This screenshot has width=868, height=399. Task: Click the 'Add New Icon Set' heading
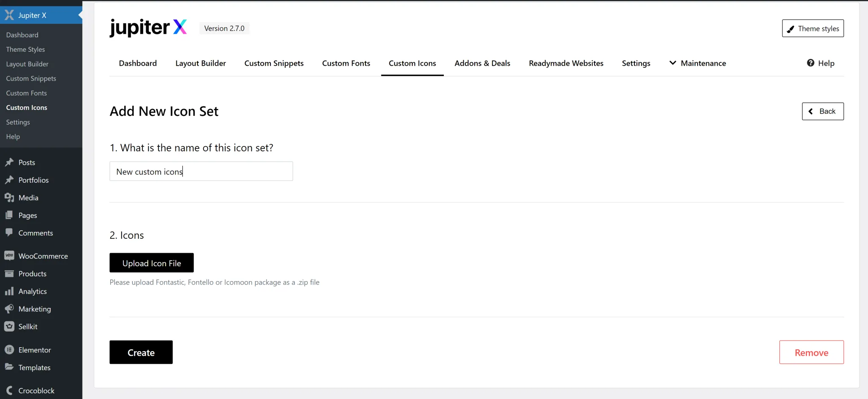[x=164, y=111]
